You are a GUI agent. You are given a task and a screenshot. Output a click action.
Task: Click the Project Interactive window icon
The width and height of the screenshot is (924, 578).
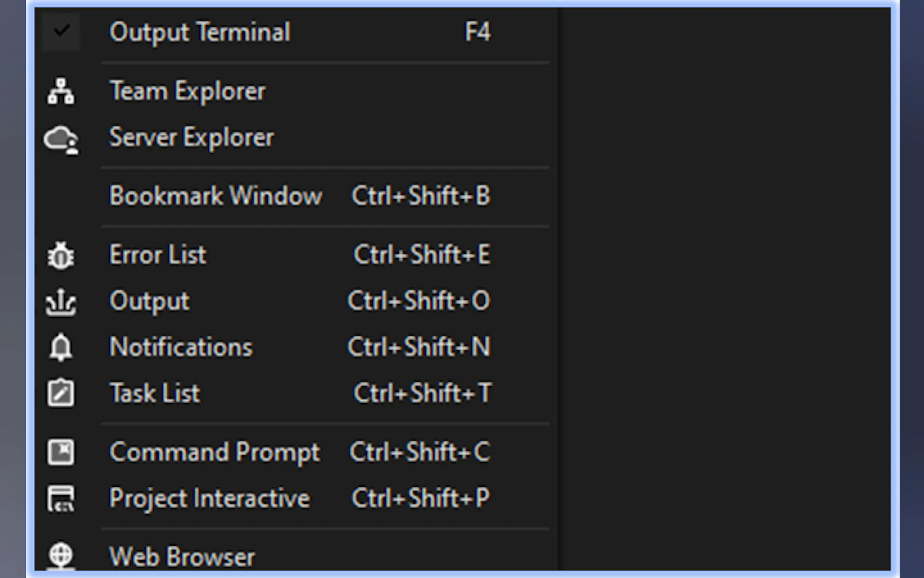coord(61,499)
